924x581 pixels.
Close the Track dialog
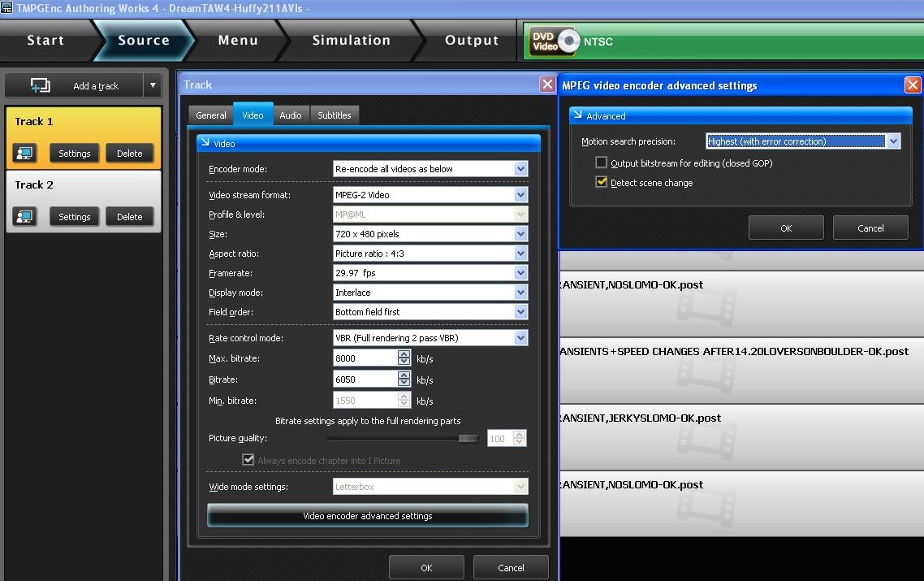[547, 85]
